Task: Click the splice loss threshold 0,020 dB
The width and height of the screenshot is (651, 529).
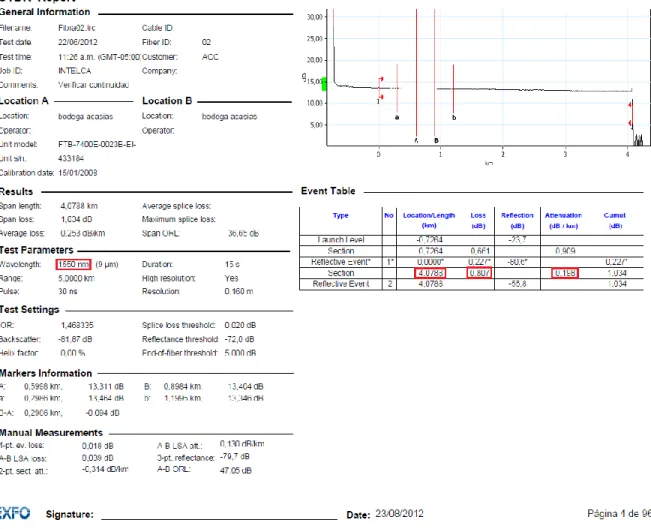Action: [240, 325]
